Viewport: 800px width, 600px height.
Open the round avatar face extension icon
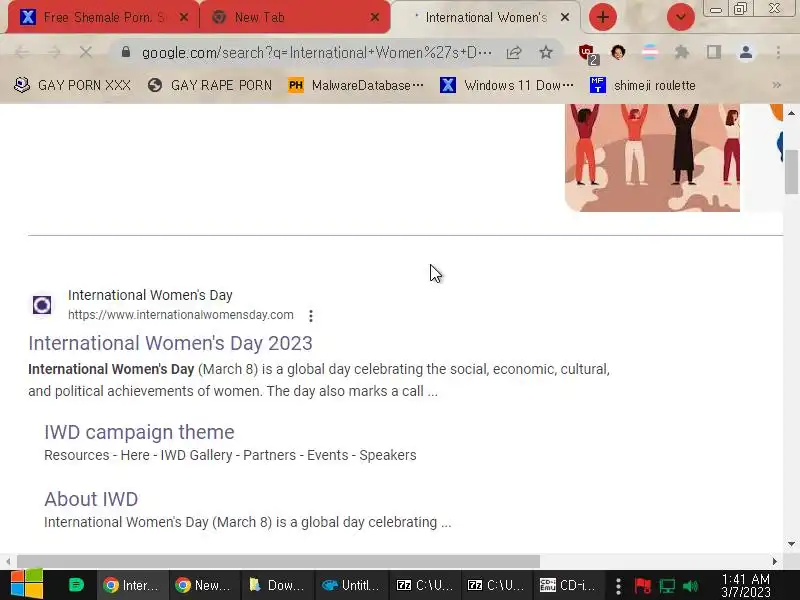pyautogui.click(x=618, y=52)
